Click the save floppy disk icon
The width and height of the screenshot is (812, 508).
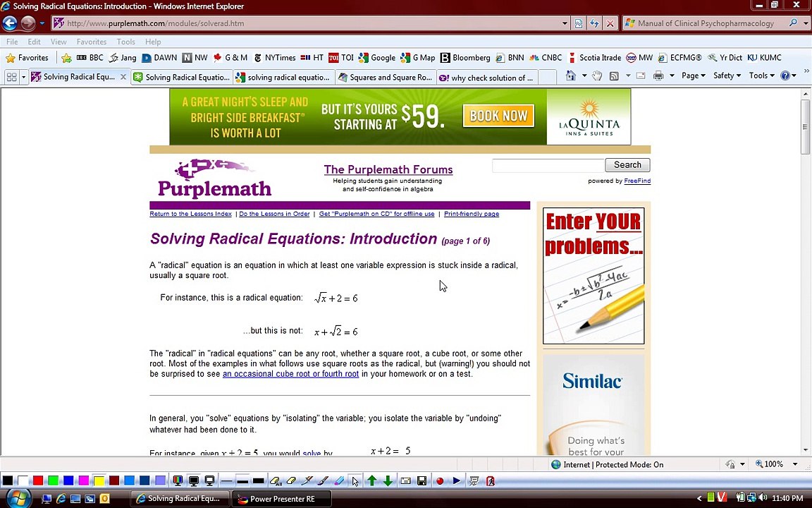(x=422, y=481)
